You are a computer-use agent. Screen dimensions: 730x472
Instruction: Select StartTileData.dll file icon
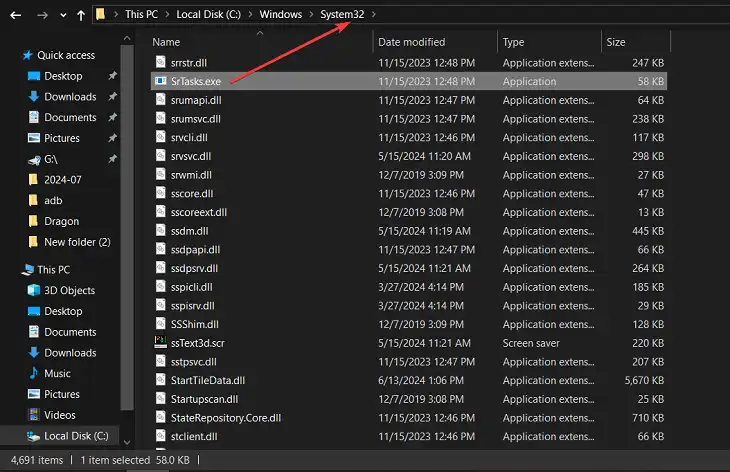tap(161, 380)
